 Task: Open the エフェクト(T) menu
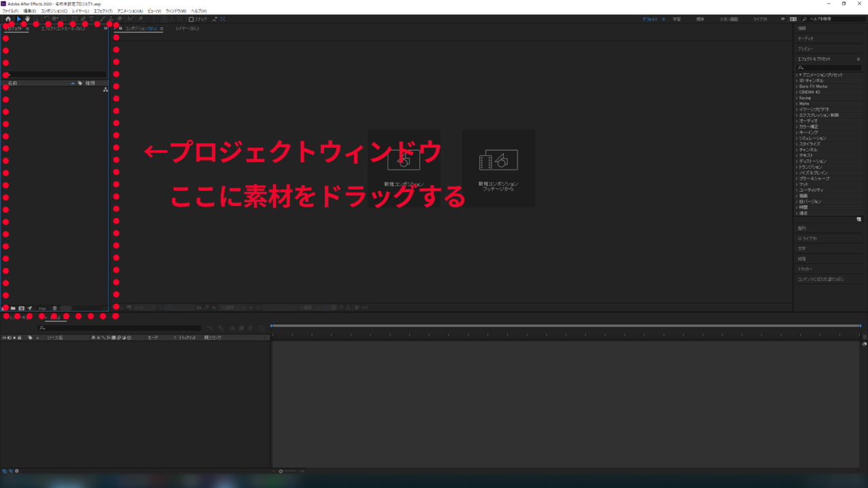(x=103, y=11)
